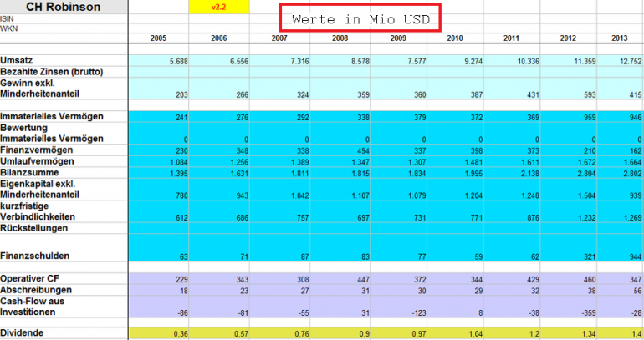644x340 pixels.
Task: Click the 2007 year column header
Action: point(279,38)
